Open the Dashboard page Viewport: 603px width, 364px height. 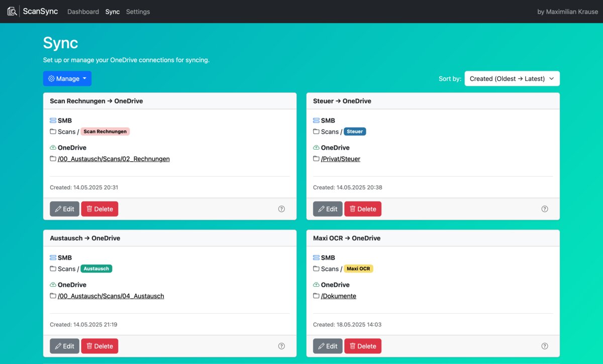pyautogui.click(x=83, y=12)
